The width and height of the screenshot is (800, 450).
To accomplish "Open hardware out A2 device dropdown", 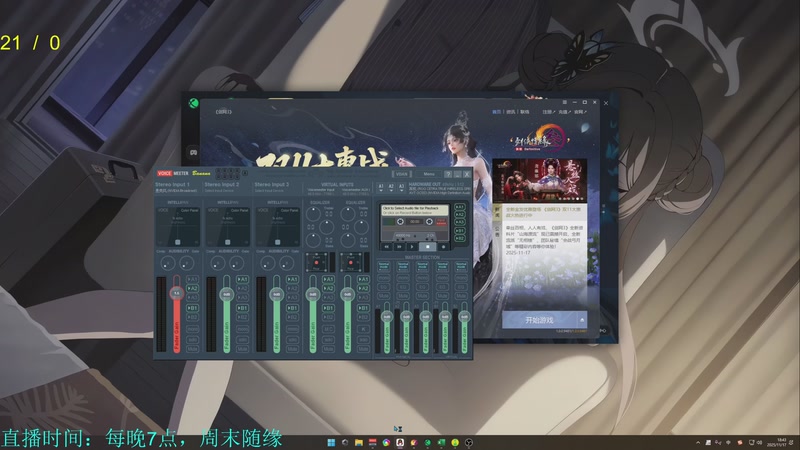I will pyautogui.click(x=391, y=187).
